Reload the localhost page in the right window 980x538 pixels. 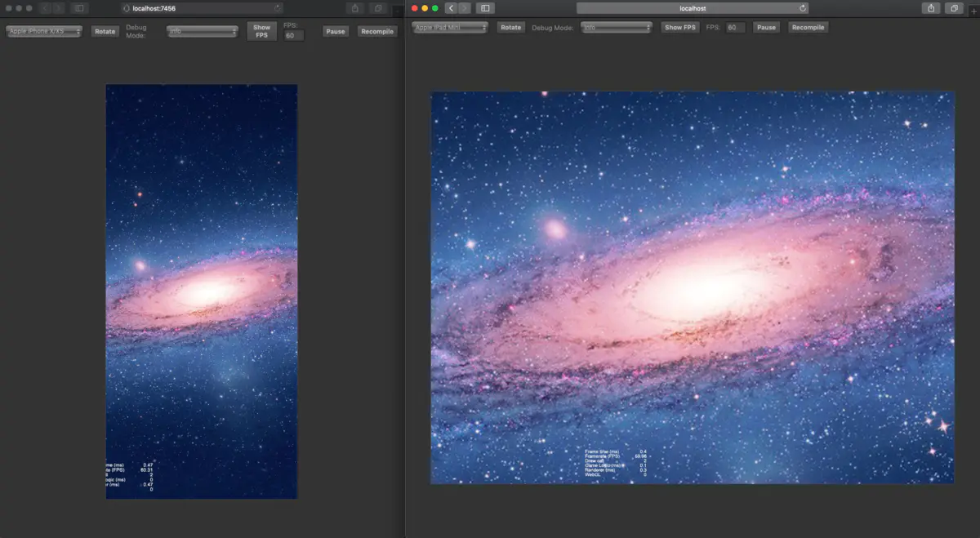[804, 8]
